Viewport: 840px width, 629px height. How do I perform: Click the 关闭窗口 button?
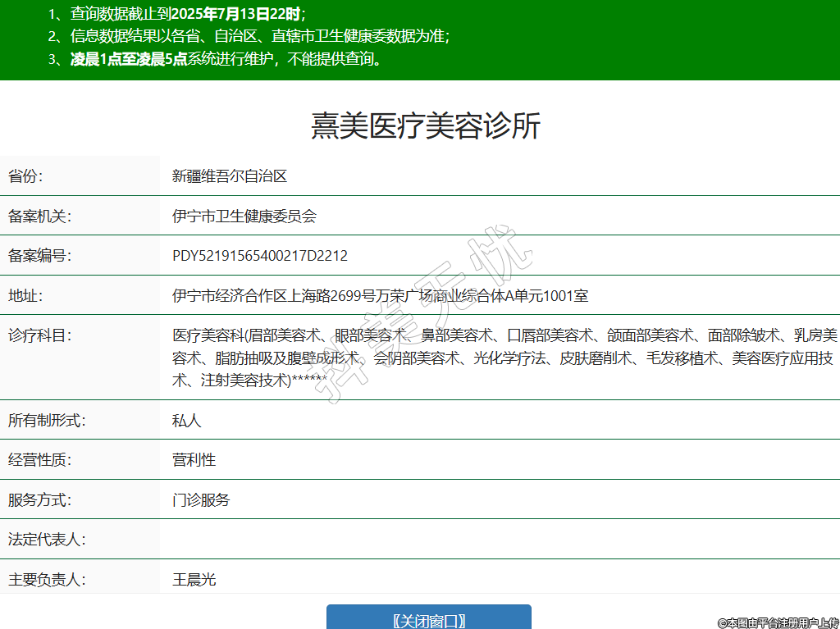[428, 619]
